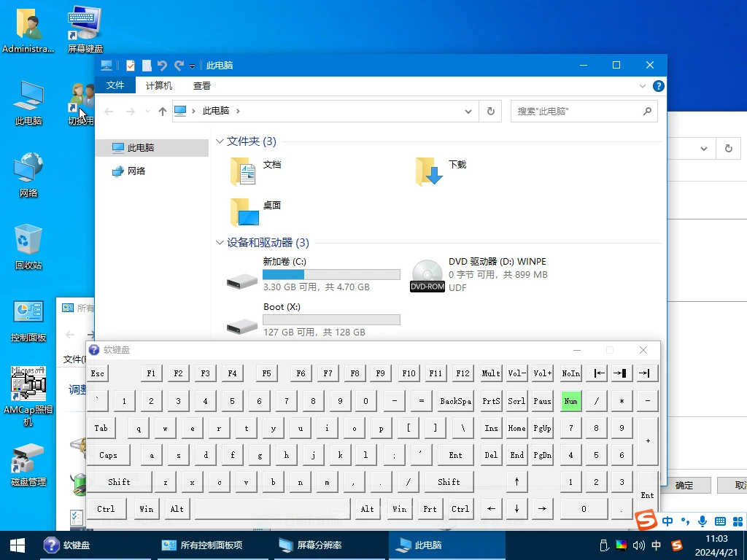Click the BackSpa key on soft keyboard

[455, 401]
